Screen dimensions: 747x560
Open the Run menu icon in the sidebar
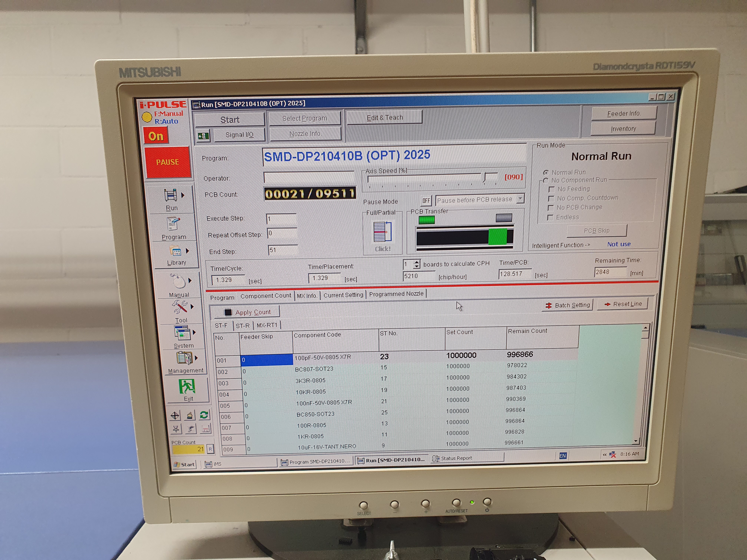pyautogui.click(x=171, y=195)
